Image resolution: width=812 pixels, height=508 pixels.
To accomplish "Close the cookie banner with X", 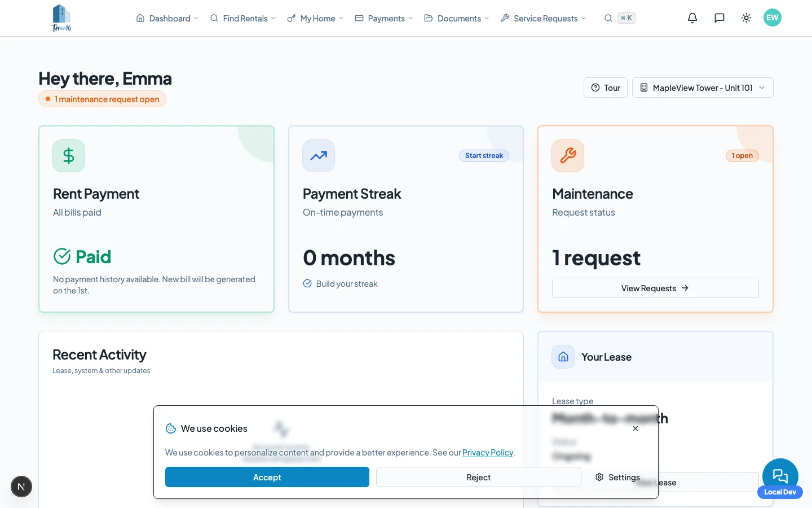I will [x=636, y=428].
